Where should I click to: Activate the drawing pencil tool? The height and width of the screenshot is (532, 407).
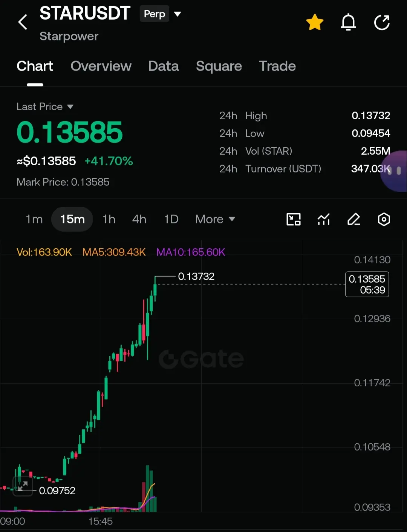(353, 219)
